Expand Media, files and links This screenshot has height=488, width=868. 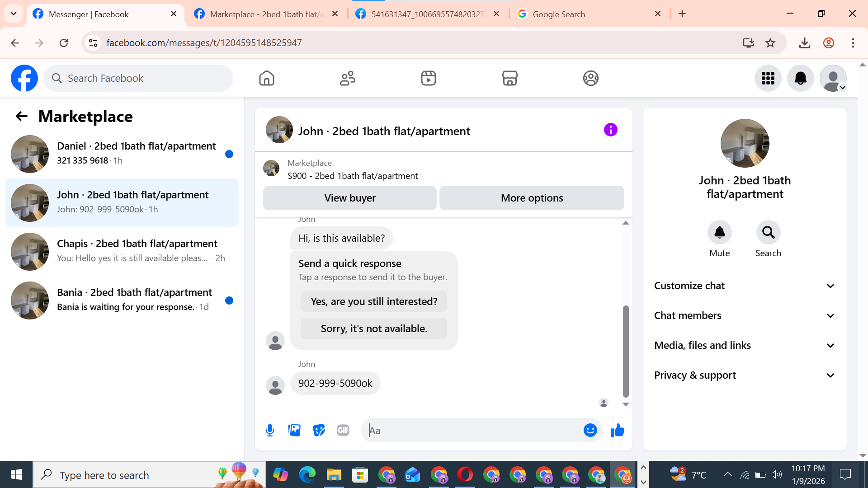pos(745,345)
